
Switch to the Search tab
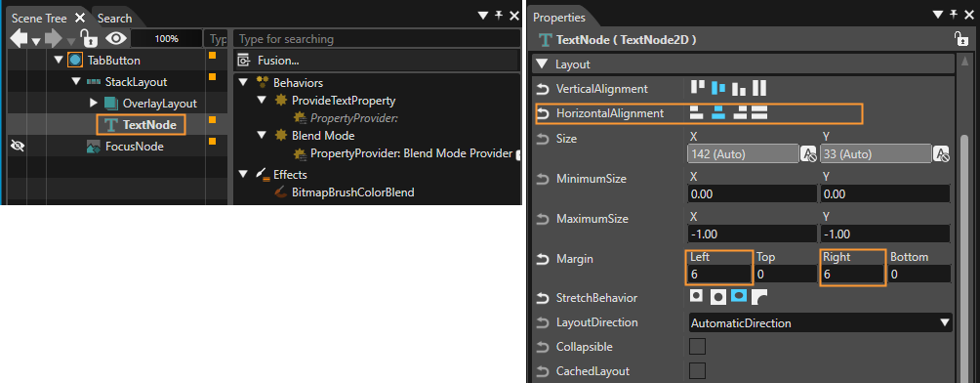click(114, 19)
